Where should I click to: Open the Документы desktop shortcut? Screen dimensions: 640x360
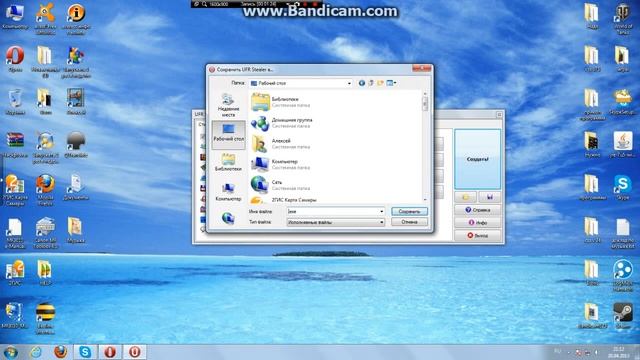pos(76,187)
